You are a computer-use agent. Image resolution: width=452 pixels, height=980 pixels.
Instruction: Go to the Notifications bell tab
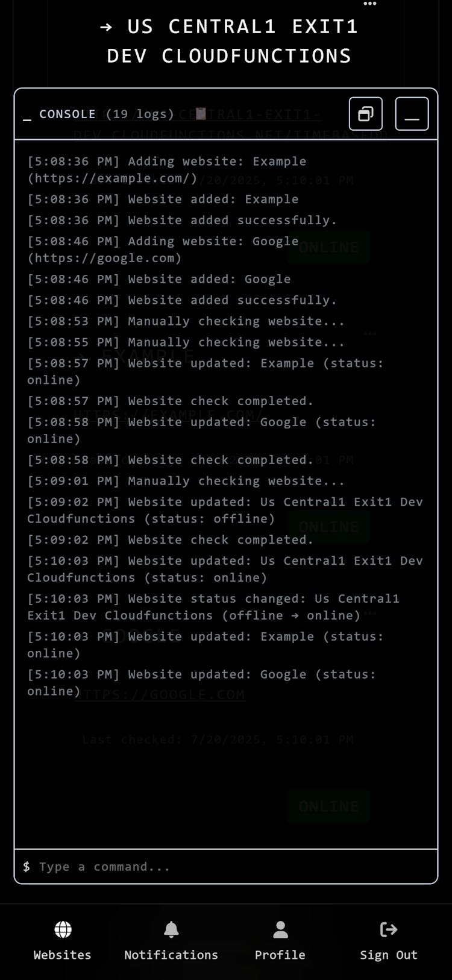pos(171,940)
